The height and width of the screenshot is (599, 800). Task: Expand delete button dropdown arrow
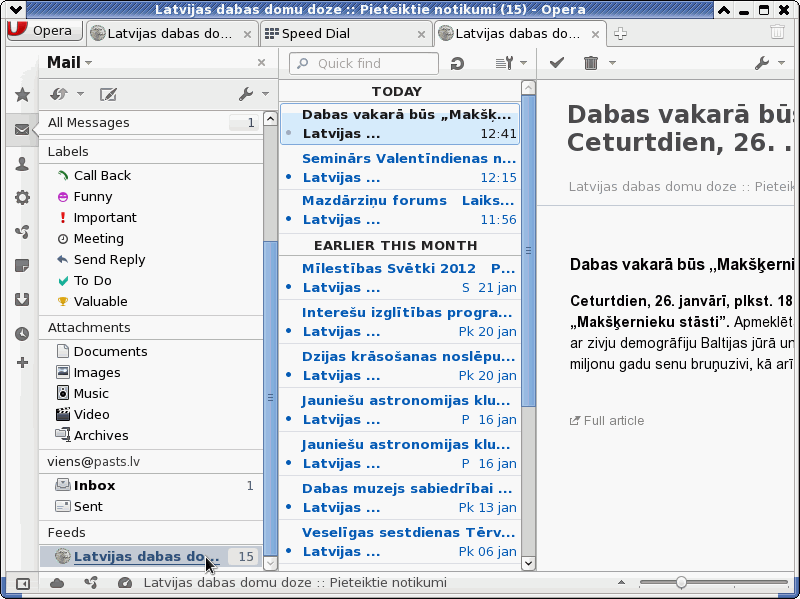coord(612,63)
